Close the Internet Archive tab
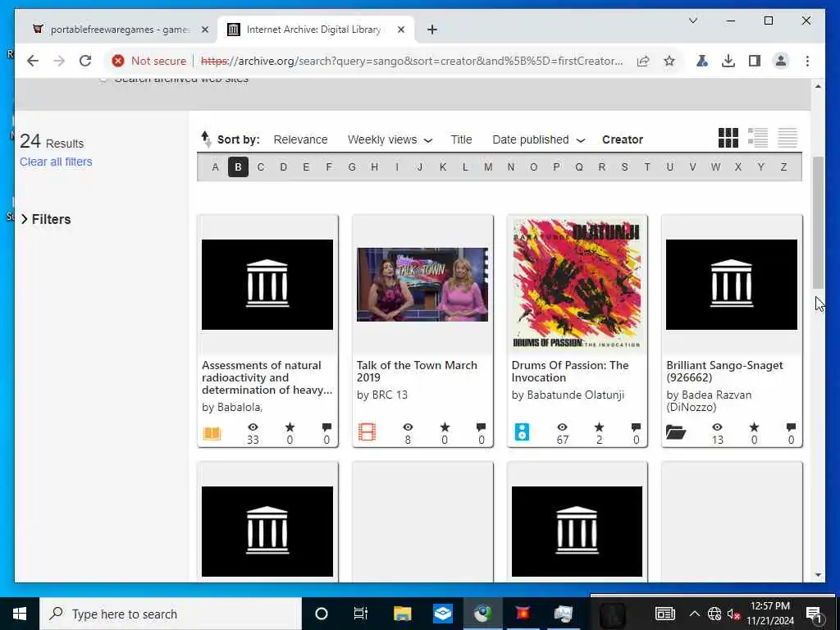The image size is (840, 630). [400, 30]
